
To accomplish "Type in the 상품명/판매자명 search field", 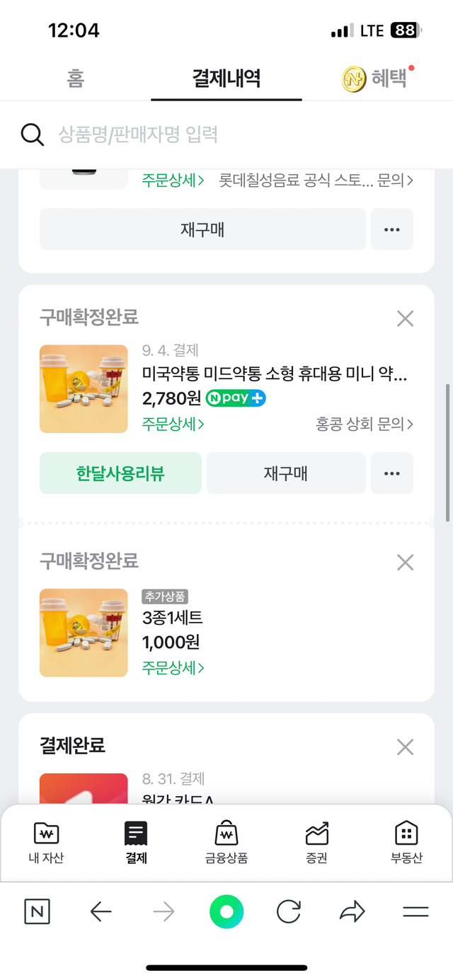I will pos(234,134).
